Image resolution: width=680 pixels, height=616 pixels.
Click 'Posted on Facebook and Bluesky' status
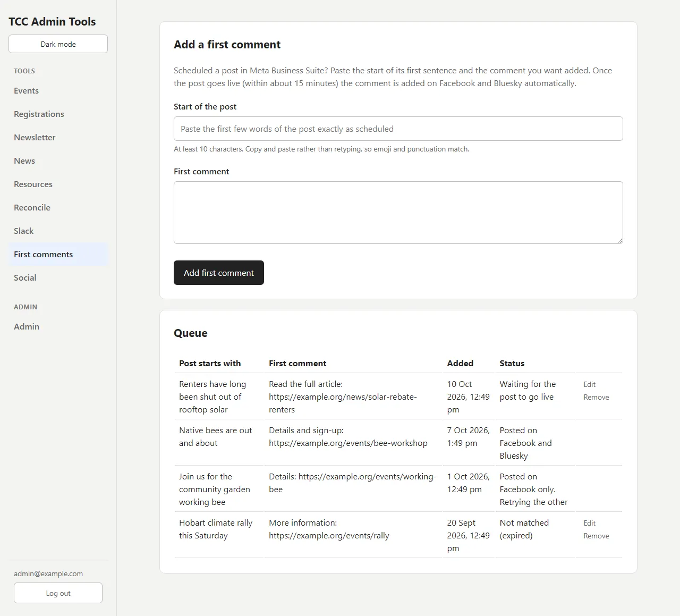point(525,443)
